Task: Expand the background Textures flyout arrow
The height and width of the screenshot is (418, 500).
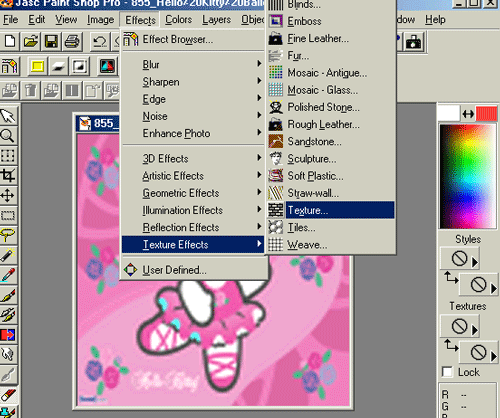Action: coord(494,356)
